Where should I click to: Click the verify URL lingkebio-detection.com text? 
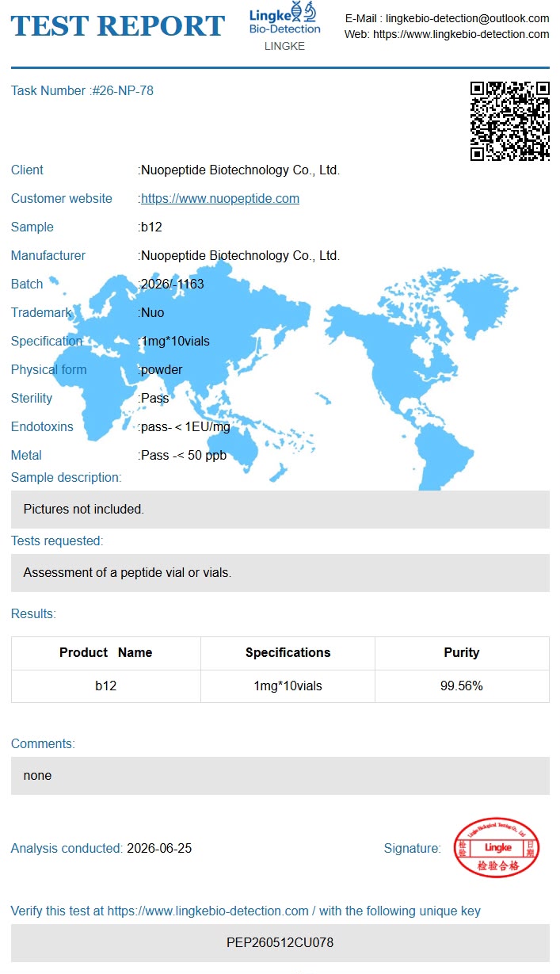pyautogui.click(x=208, y=911)
